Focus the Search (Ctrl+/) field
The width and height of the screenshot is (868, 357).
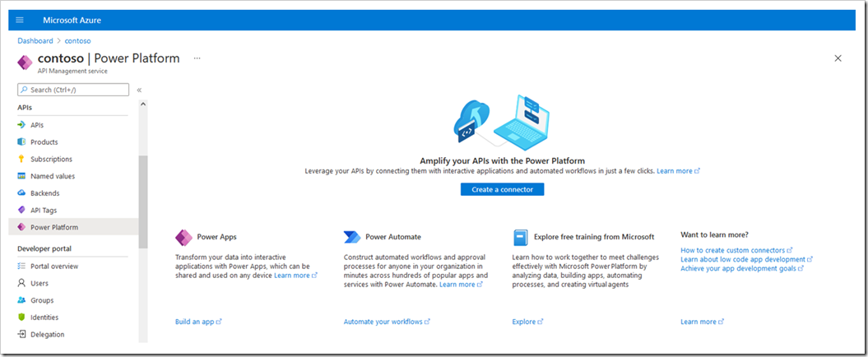(73, 90)
